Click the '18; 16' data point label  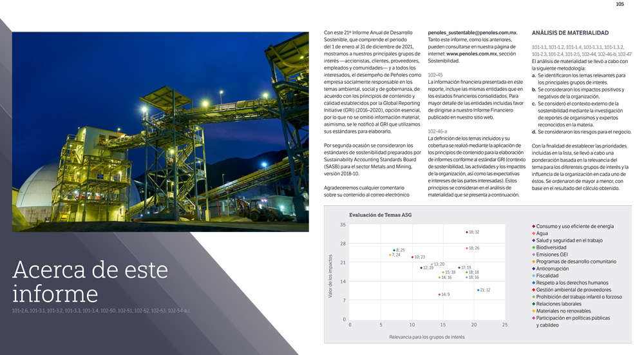[473, 277]
